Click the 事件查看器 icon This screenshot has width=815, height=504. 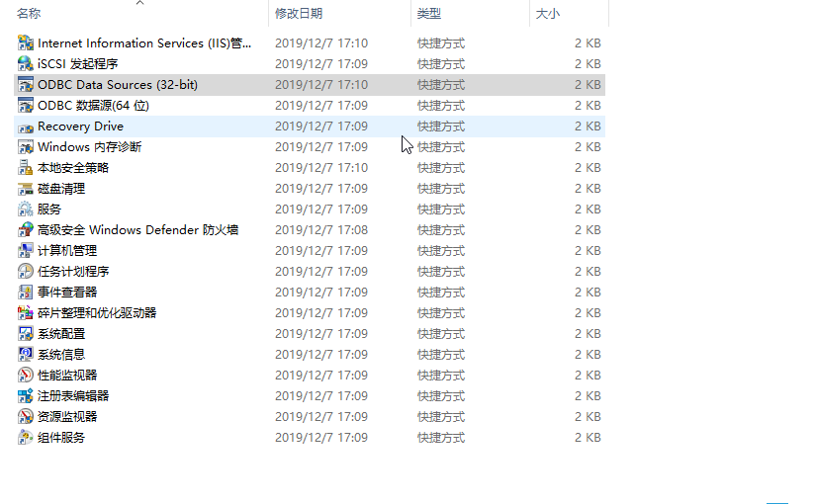(x=25, y=293)
